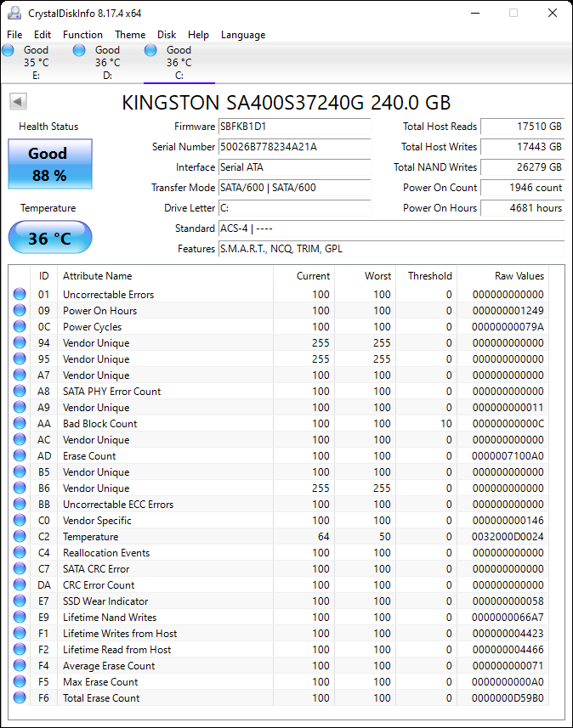Click the Serial Number field
Image resolution: width=573 pixels, height=728 pixels.
(295, 147)
